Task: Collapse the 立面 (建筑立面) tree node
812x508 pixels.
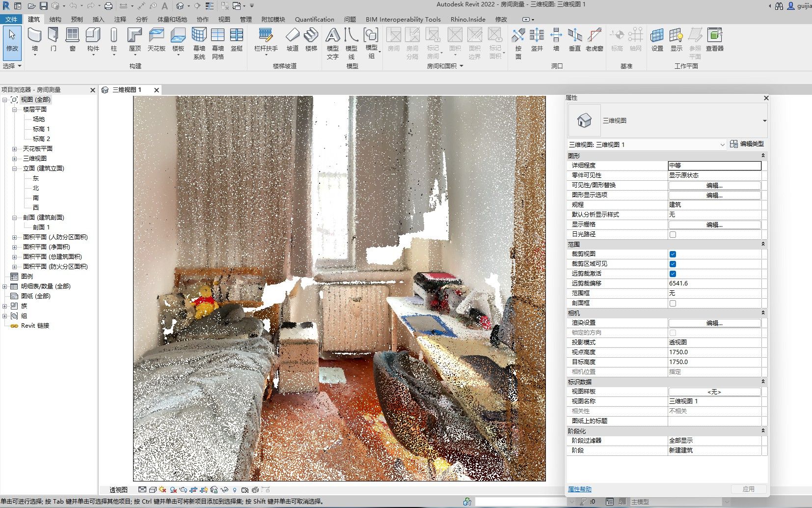Action: (x=14, y=168)
